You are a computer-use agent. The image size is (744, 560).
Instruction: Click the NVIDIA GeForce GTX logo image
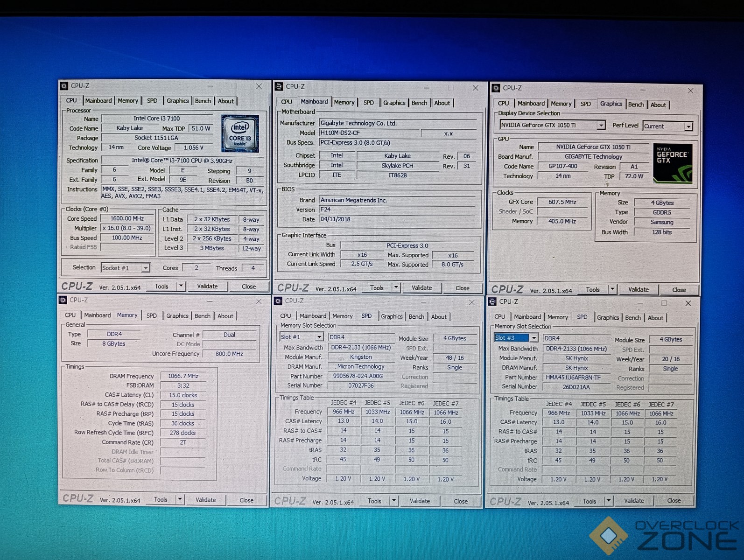[672, 163]
